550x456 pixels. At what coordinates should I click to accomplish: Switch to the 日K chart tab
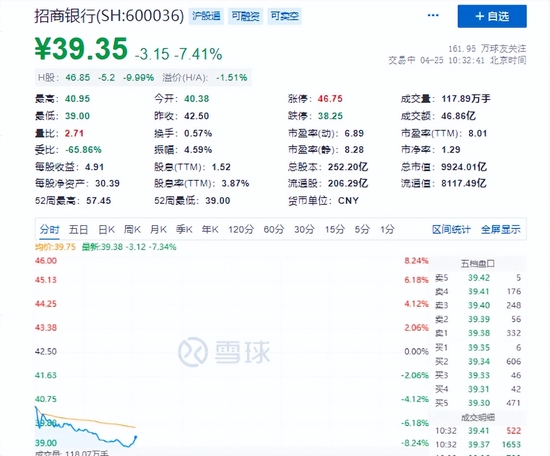[106, 230]
